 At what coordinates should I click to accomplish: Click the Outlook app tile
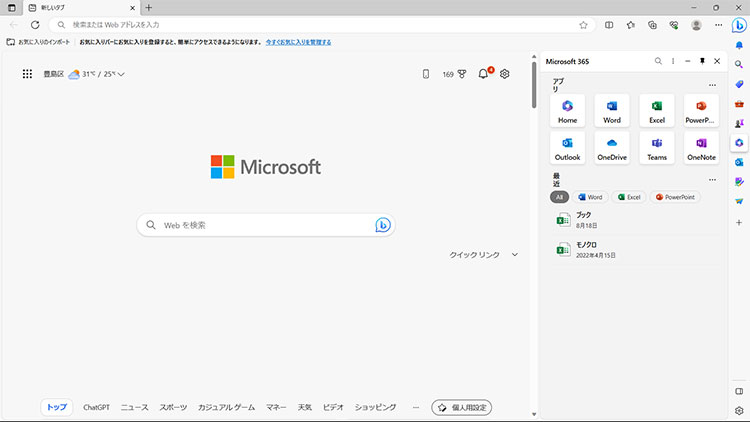(567, 147)
